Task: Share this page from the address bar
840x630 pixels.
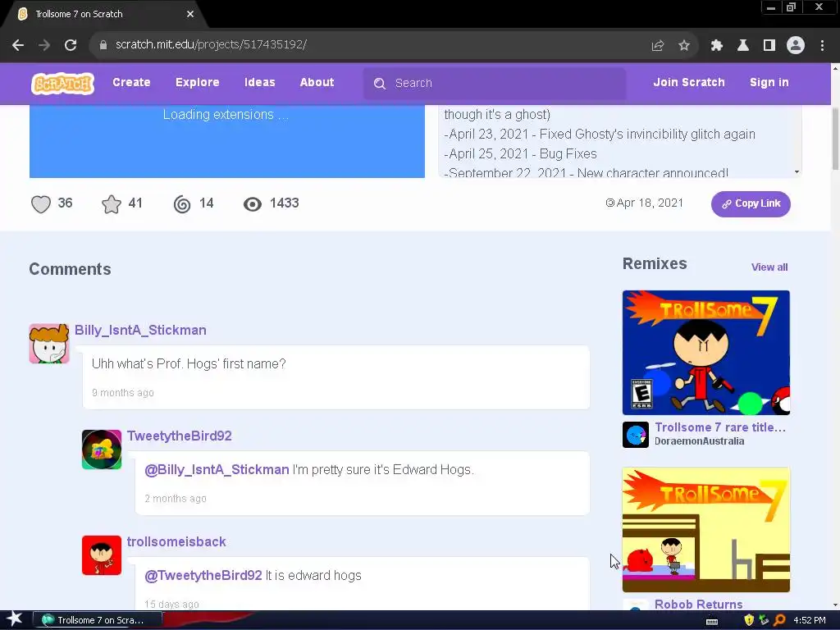Action: (658, 46)
